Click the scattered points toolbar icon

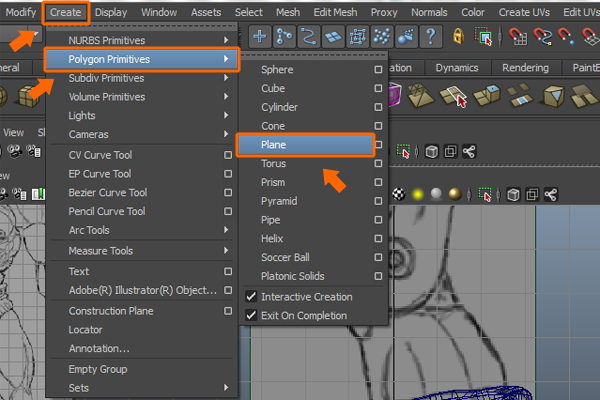(x=382, y=37)
